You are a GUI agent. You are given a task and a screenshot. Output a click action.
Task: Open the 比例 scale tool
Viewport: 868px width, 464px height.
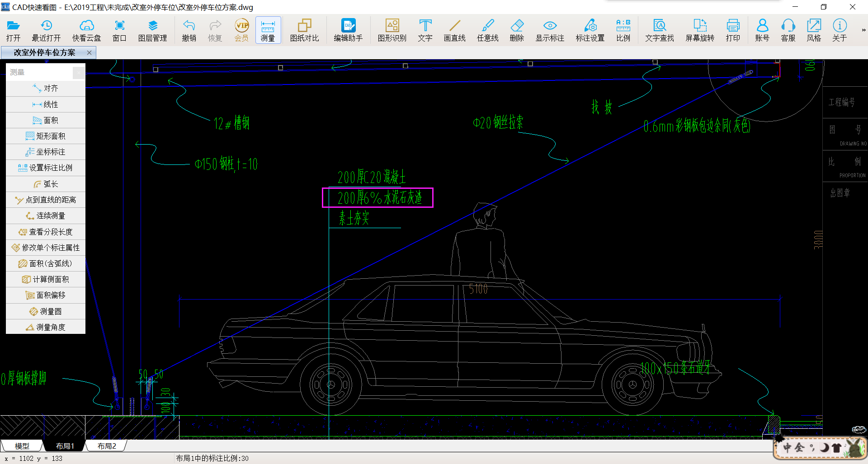click(x=623, y=31)
